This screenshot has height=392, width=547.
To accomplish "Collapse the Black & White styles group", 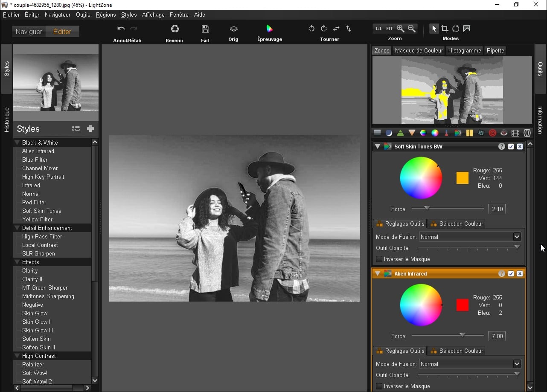I will point(17,142).
